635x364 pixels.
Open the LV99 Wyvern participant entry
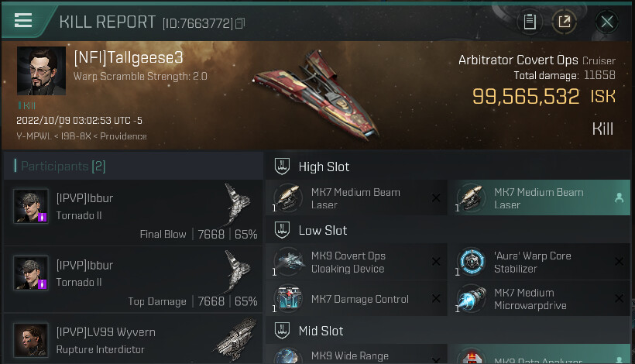(x=133, y=339)
